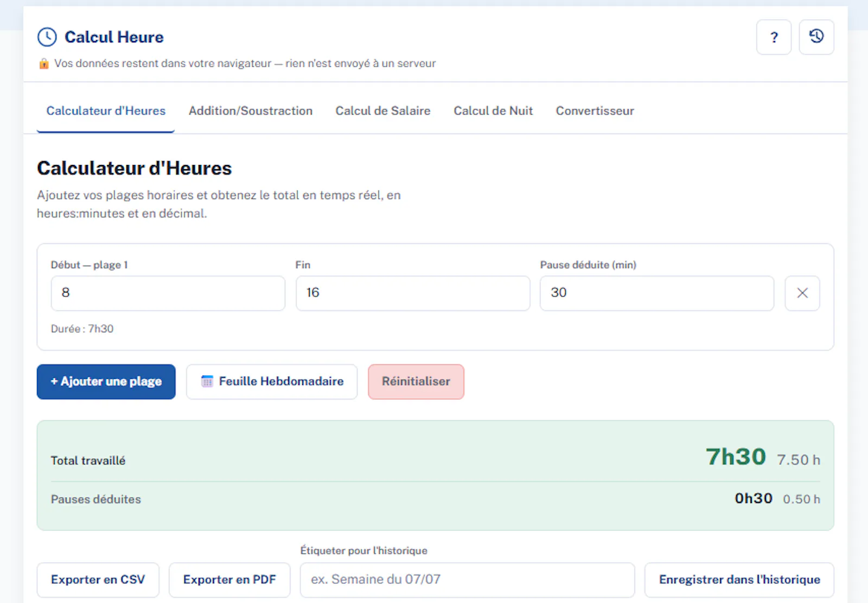
Task: Open help with the question mark button
Action: [774, 37]
